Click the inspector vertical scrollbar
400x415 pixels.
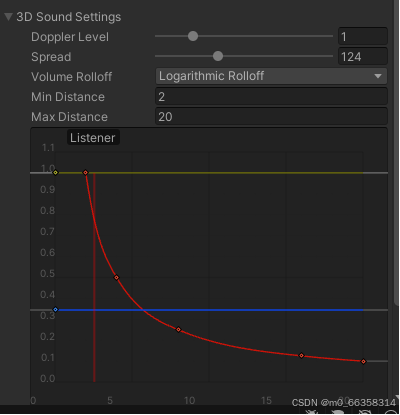[397, 152]
